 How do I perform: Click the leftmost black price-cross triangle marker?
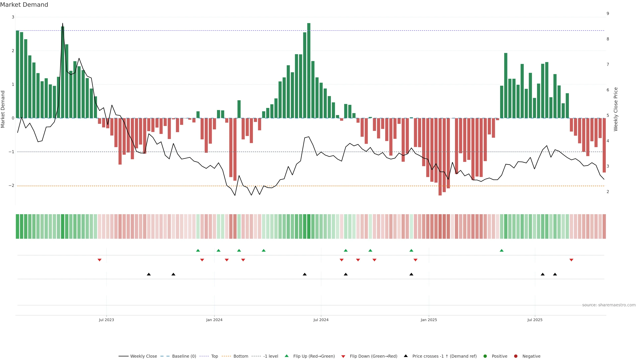point(149,274)
